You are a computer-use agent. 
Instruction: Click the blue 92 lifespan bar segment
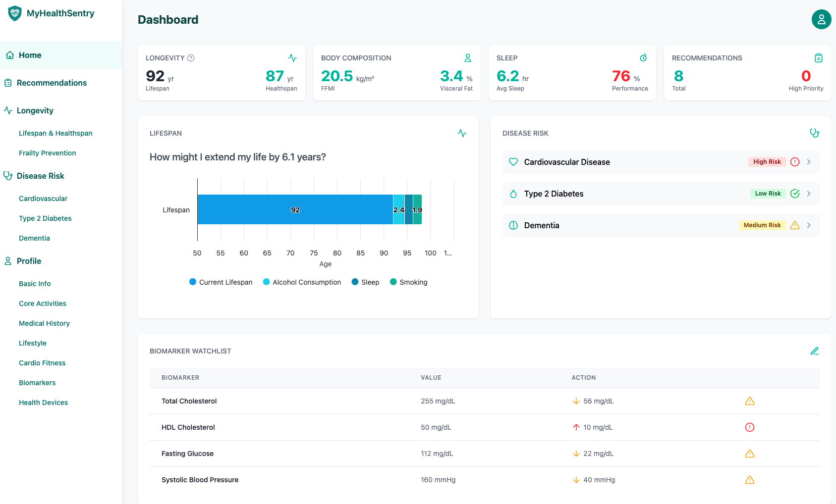coord(295,209)
